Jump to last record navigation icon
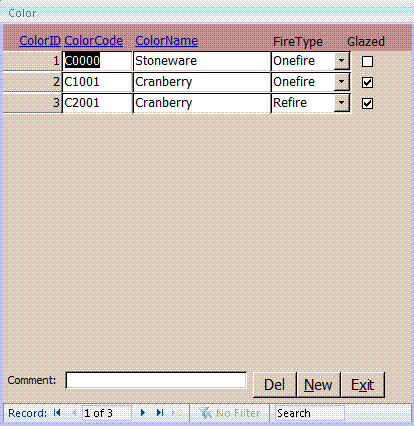 coord(160,413)
